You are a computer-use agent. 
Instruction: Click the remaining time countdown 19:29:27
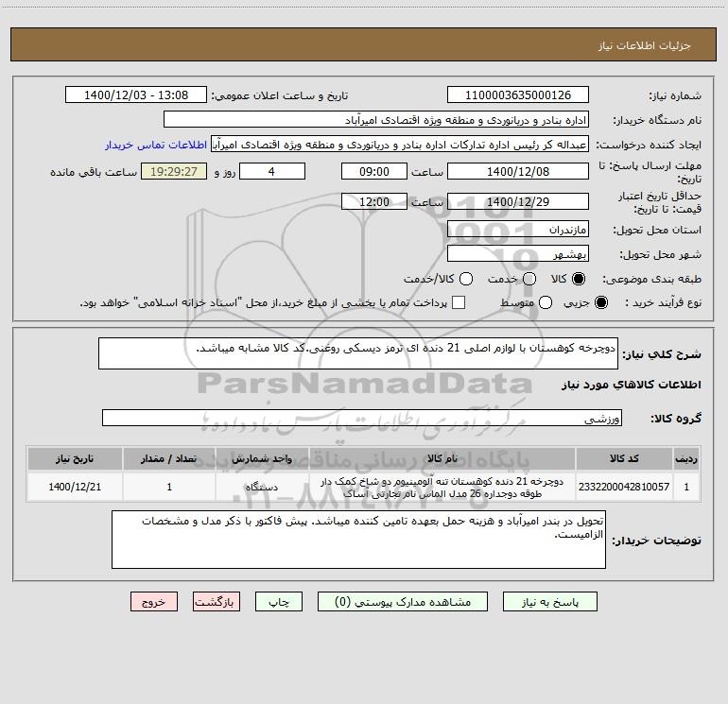(x=174, y=171)
